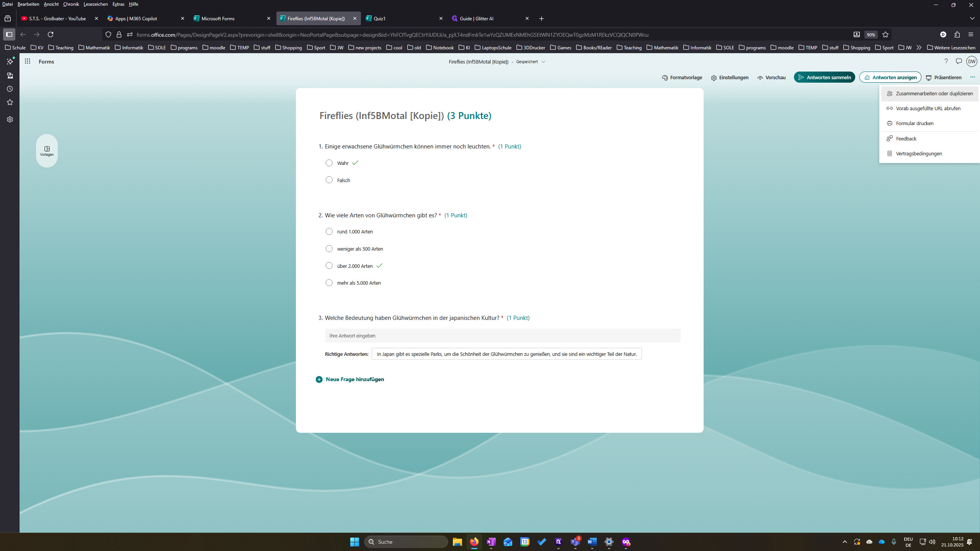Screen dimensions: 980x551
Task: Expand the browser tab list chevron
Action: (972, 18)
